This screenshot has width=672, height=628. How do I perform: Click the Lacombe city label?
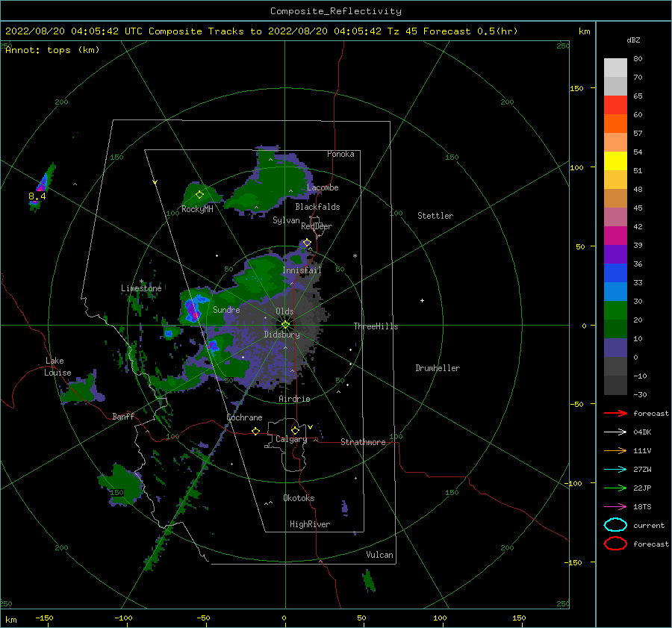[323, 187]
